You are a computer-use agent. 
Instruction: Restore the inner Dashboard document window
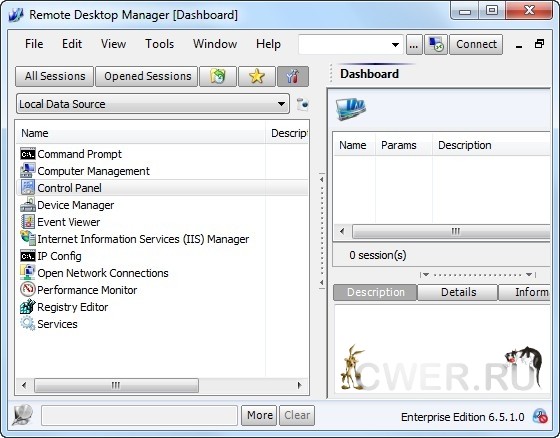coord(539,44)
